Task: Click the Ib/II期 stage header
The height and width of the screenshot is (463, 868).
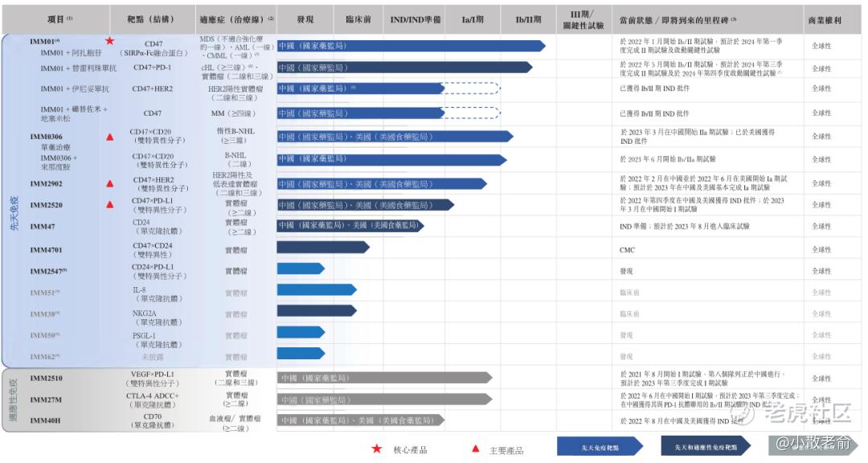Action: 529,19
